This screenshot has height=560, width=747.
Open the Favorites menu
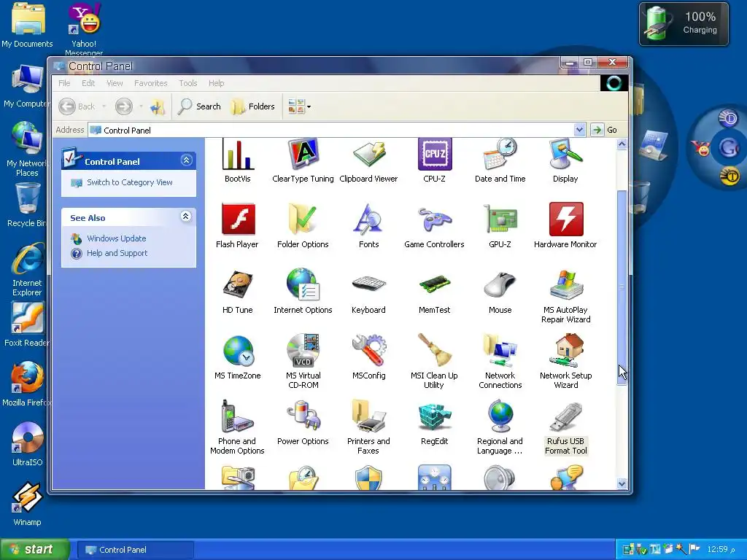coord(150,83)
